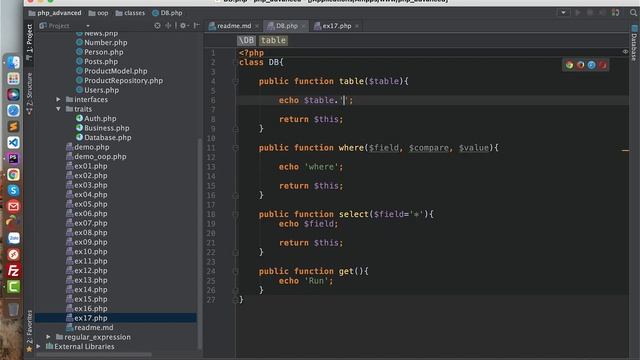
Task: Click classes folder in navigation bar
Action: click(130, 13)
